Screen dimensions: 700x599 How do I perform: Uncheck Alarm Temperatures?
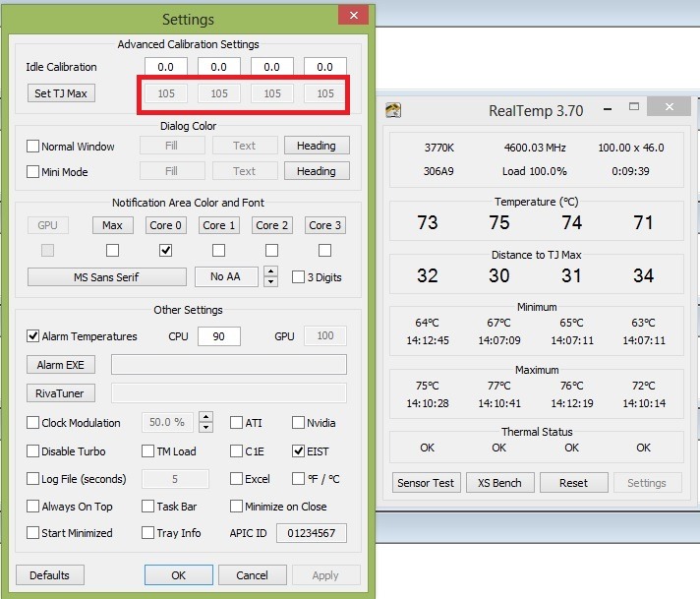point(32,336)
